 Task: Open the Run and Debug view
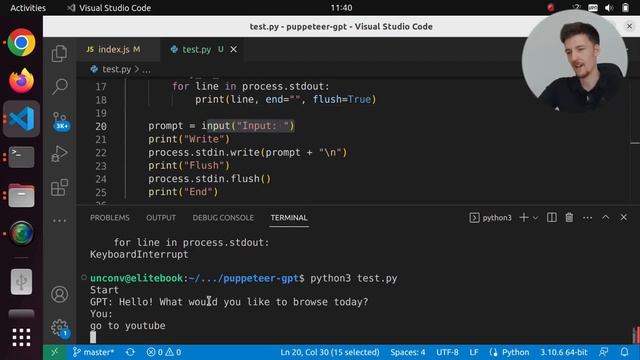pyautogui.click(x=60, y=154)
